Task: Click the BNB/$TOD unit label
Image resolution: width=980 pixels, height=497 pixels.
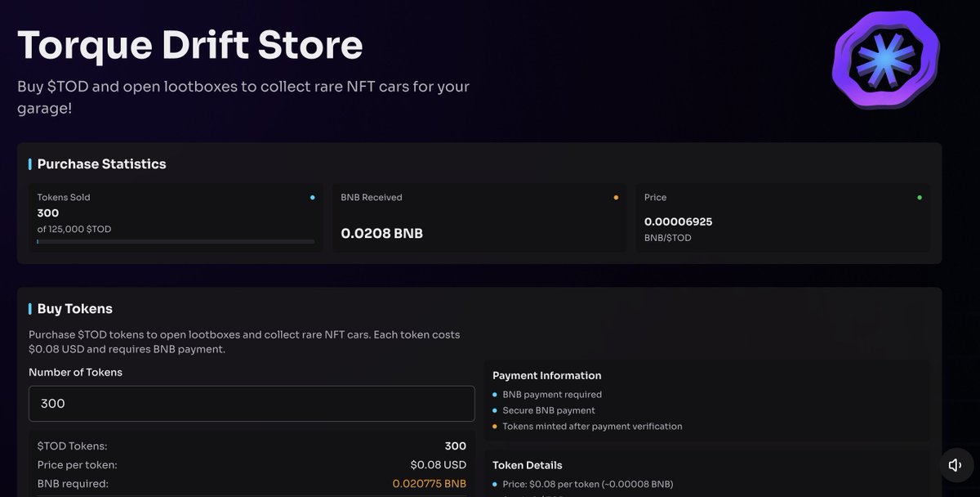Action: [667, 238]
